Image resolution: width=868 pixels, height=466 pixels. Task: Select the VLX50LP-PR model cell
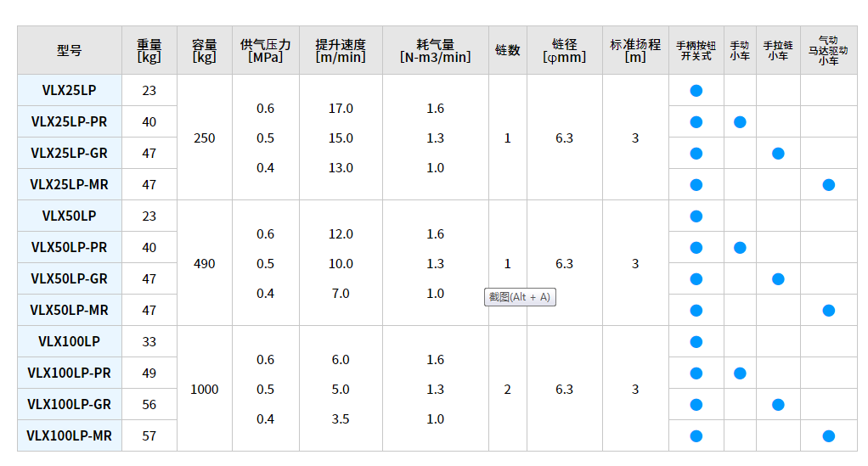[x=69, y=247]
